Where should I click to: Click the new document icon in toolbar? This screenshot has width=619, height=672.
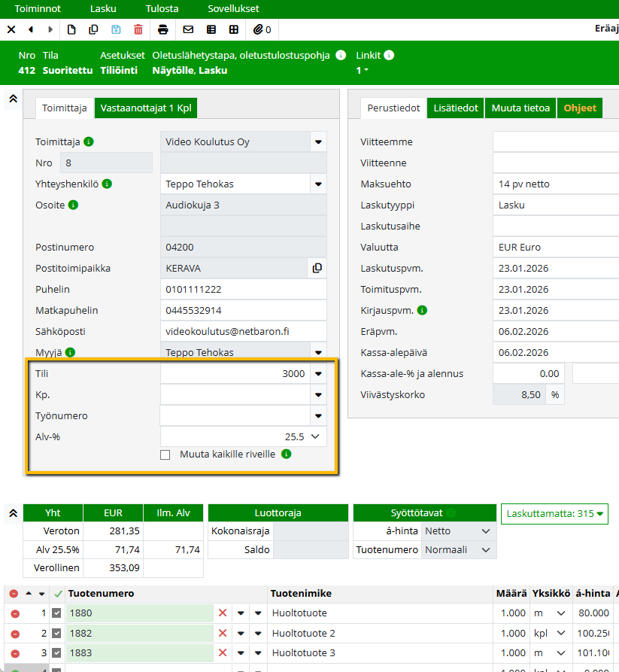(72, 29)
